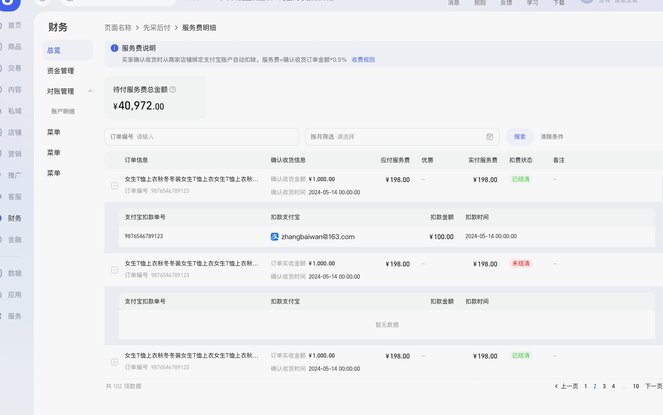Open 对账管理 in the 财务 menu
The image size is (663, 415).
(60, 91)
